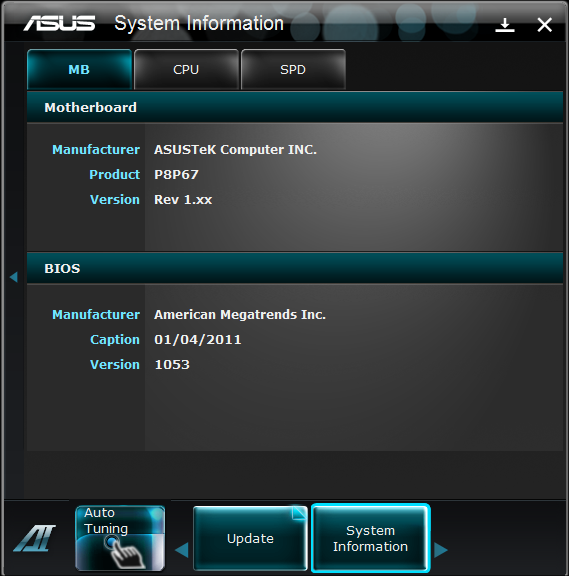The height and width of the screenshot is (576, 569).
Task: Click the version value 'Rev 1.xx'
Action: point(183,199)
